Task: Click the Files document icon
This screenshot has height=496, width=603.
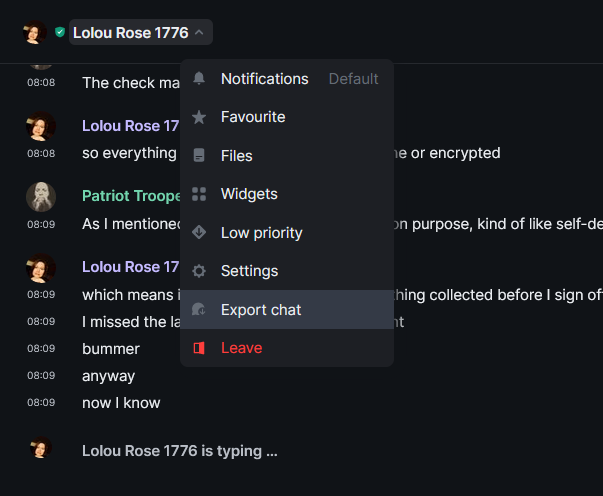Action: pos(199,156)
